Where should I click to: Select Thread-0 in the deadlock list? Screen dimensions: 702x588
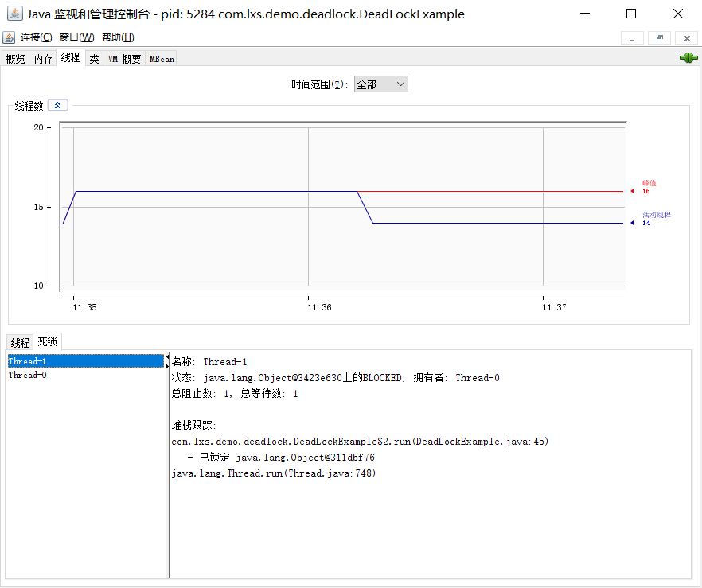[x=86, y=375]
